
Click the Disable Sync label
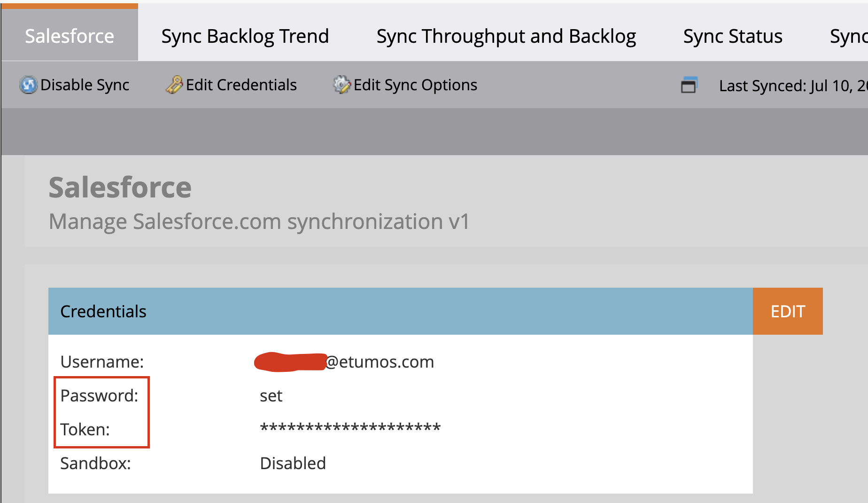(x=85, y=85)
